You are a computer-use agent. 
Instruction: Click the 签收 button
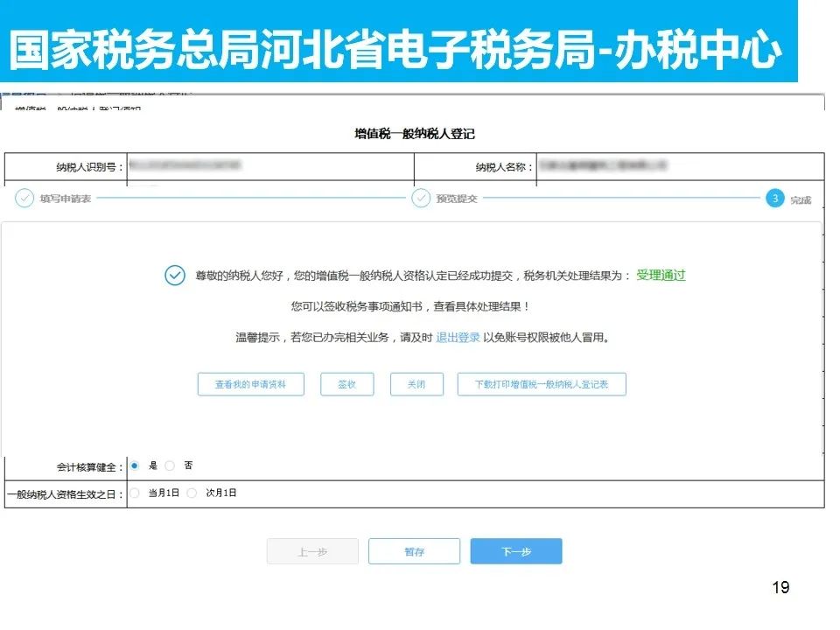click(x=347, y=384)
